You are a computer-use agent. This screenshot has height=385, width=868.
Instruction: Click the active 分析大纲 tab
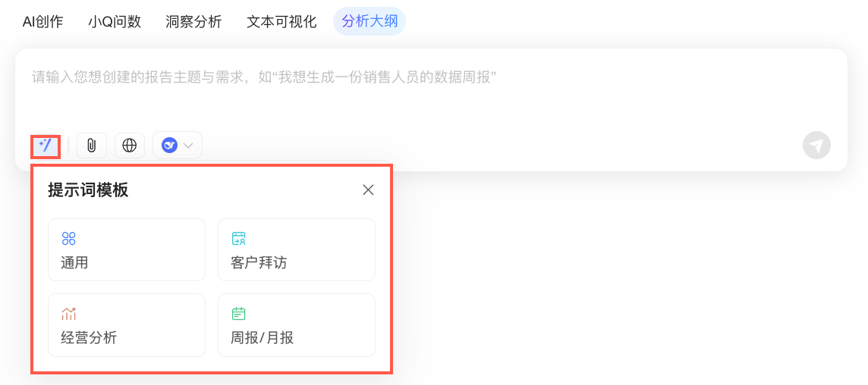coord(370,21)
